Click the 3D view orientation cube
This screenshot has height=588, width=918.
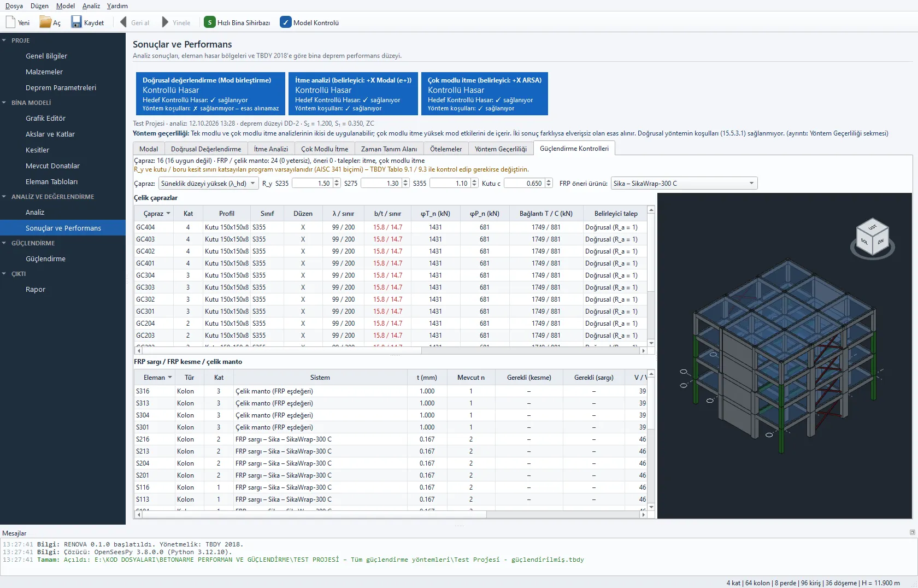tap(872, 238)
